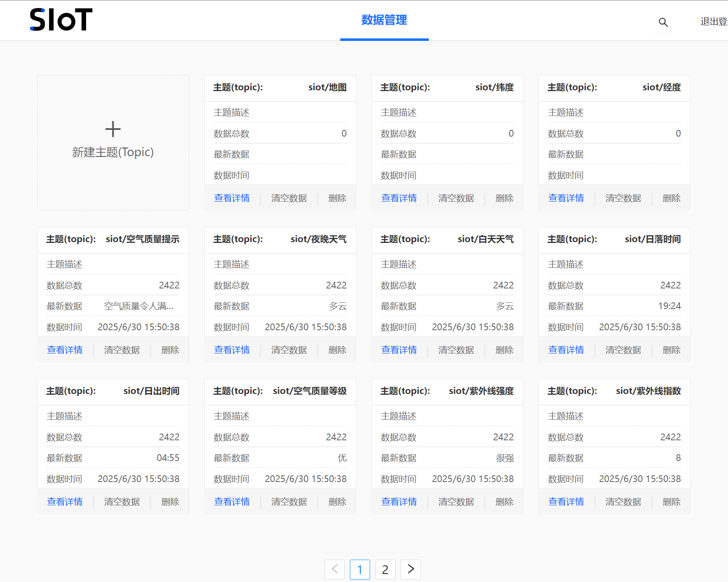Delete the siot/纬度 topic
The width and height of the screenshot is (728, 582).
[x=504, y=198]
